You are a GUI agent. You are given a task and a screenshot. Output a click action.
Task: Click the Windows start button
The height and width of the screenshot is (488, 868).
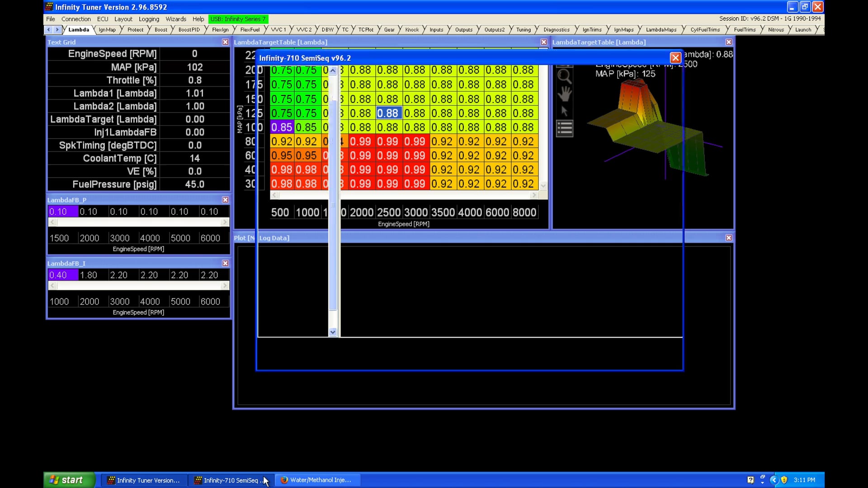tap(68, 480)
